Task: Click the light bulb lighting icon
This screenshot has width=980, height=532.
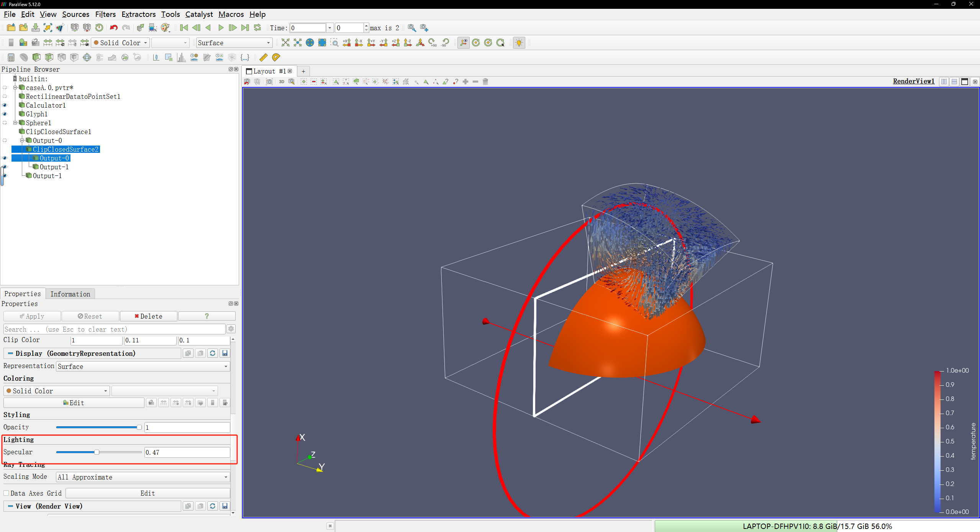Action: (519, 43)
